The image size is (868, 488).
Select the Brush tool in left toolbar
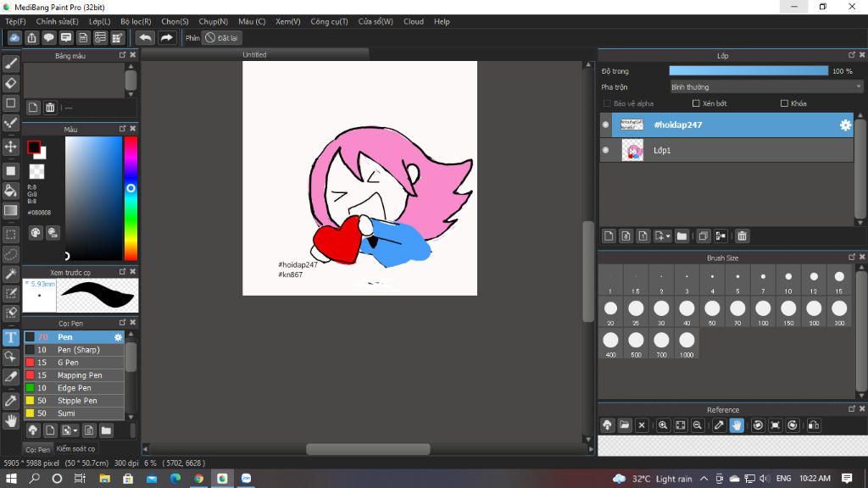click(x=11, y=64)
